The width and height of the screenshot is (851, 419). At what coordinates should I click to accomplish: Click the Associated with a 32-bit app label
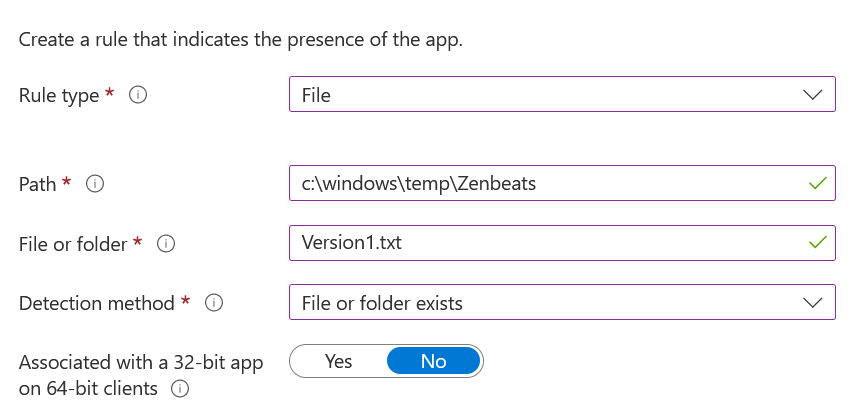140,363
